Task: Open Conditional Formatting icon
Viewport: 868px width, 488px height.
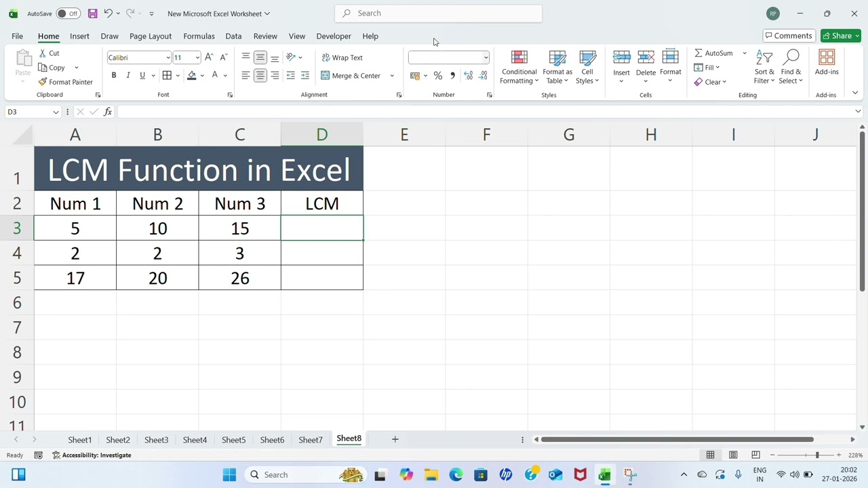Action: tap(519, 58)
